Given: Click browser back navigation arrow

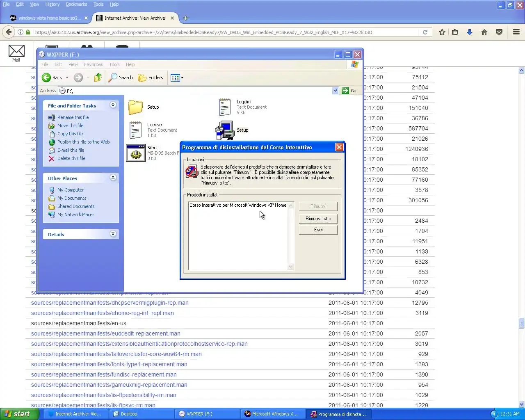Looking at the screenshot, I should (9, 32).
